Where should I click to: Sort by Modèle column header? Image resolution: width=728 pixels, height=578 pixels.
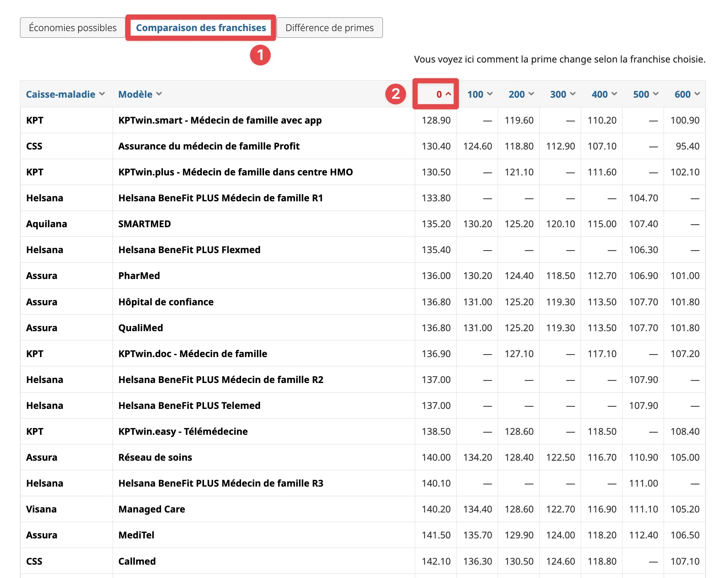tap(140, 94)
